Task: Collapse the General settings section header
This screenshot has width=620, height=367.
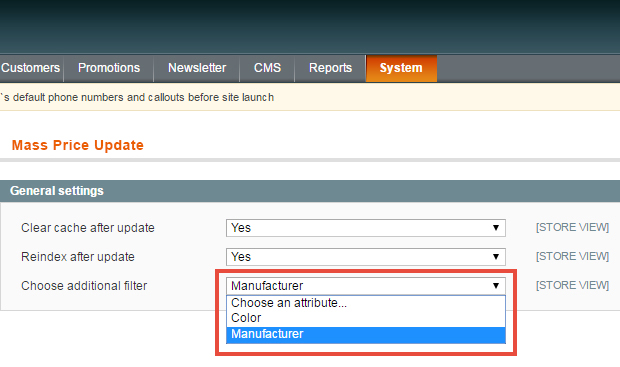Action: [x=310, y=191]
